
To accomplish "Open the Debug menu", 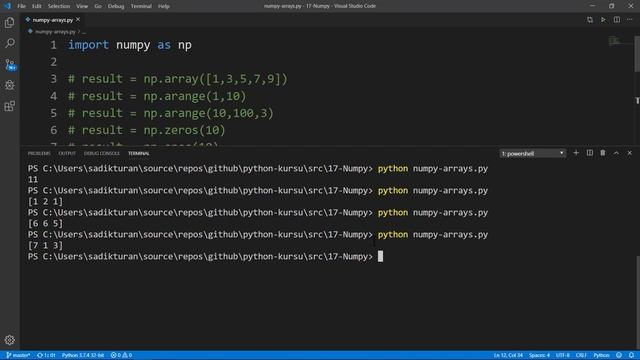I will (116, 6).
